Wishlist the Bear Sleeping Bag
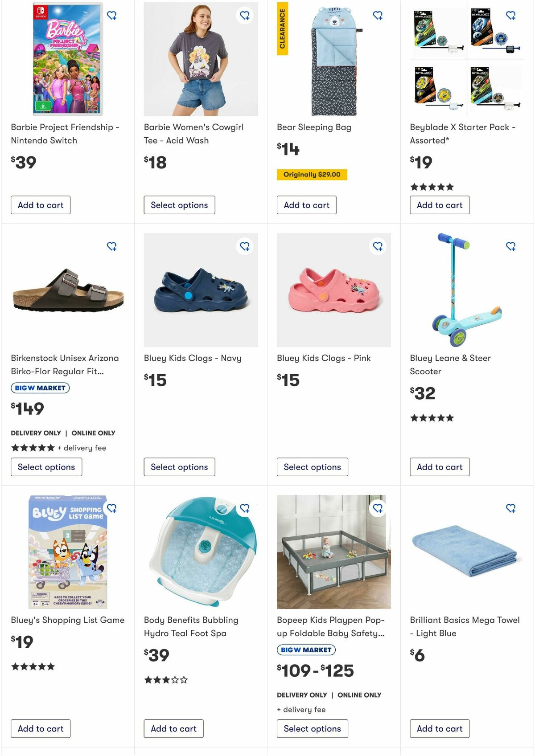 point(378,16)
